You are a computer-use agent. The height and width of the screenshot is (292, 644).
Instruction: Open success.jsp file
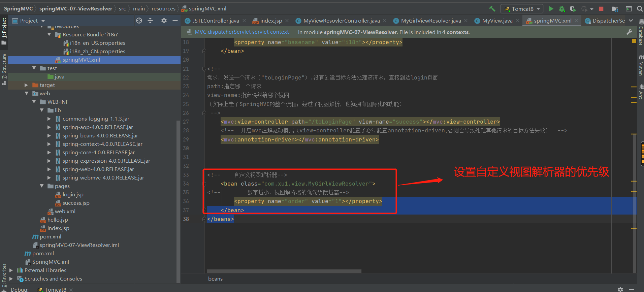coord(72,203)
